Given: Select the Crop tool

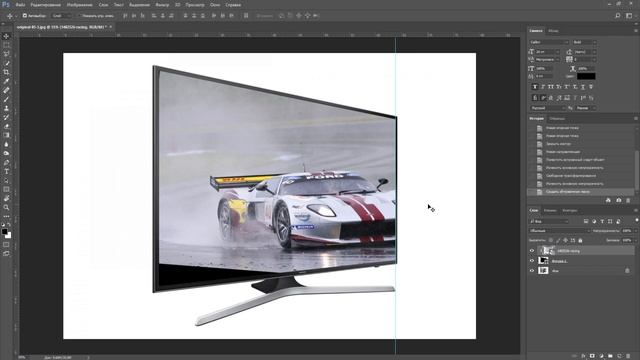Looking at the screenshot, I should coord(6,72).
